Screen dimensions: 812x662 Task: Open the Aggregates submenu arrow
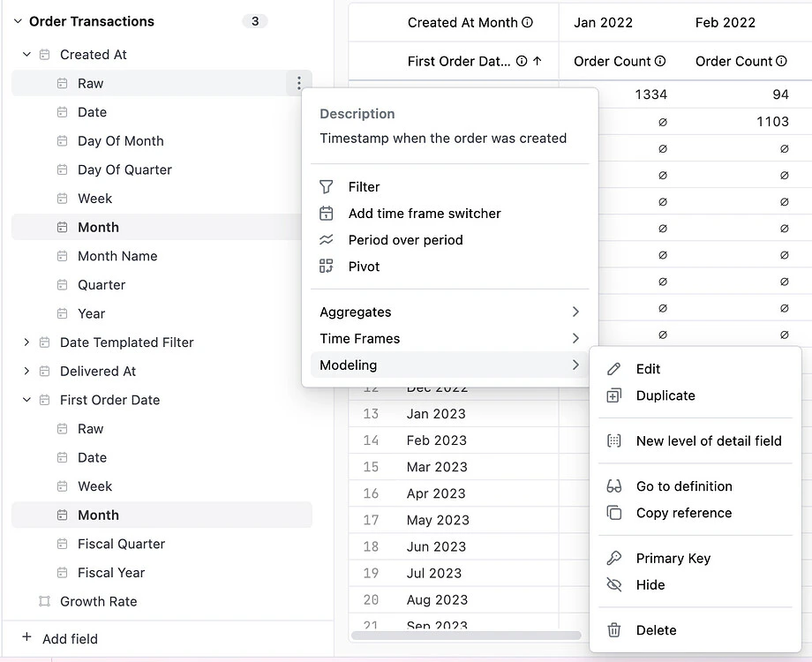(575, 312)
